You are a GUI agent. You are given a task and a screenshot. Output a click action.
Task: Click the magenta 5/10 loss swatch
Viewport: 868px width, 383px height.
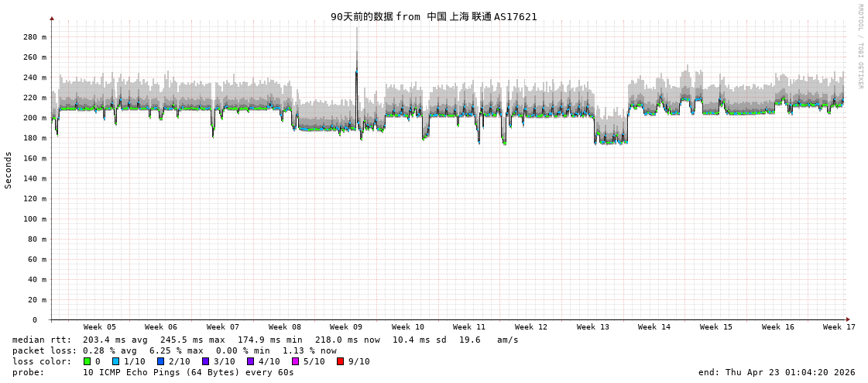click(x=295, y=361)
